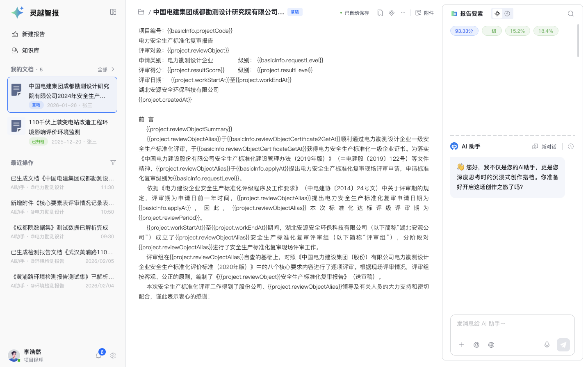
Task: Click the 附件 attachments button
Action: click(424, 13)
